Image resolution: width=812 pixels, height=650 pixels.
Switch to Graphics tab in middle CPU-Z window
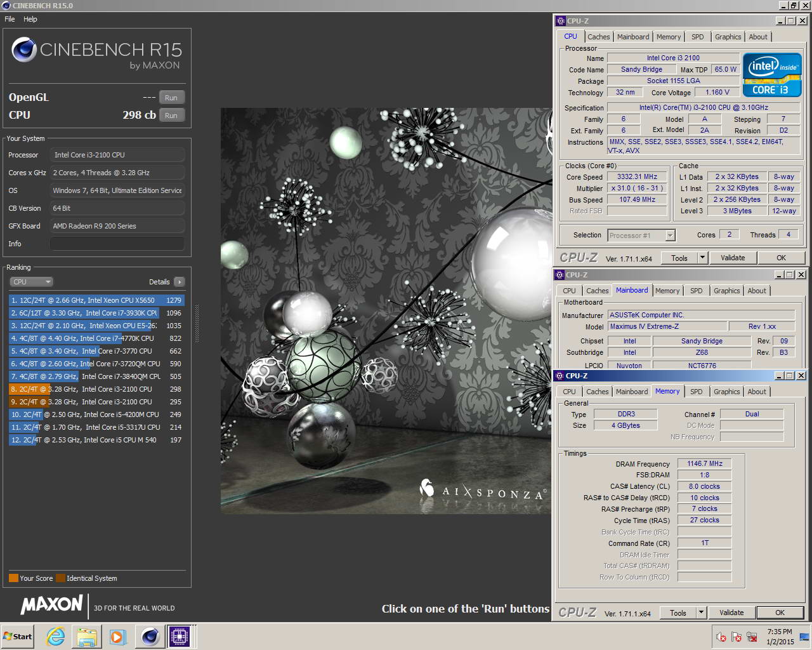pos(726,291)
